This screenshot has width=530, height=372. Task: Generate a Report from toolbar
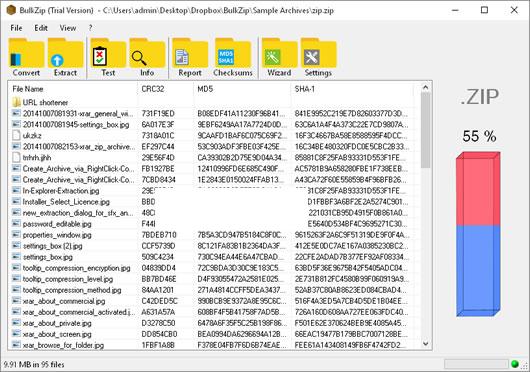coord(190,57)
